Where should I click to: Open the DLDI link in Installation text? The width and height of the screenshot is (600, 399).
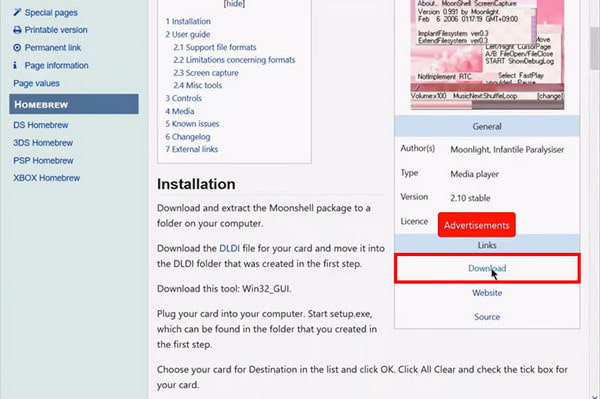click(x=229, y=248)
